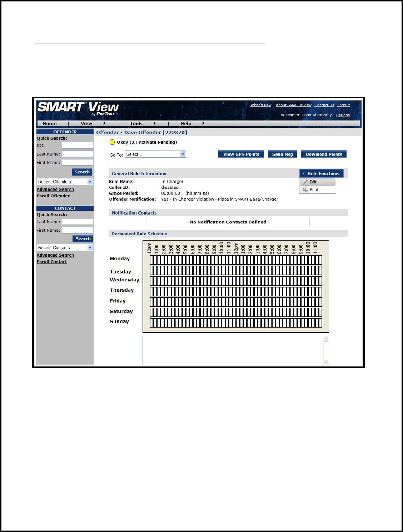
Task: Open the Go To Select dropdown
Action: (x=155, y=154)
